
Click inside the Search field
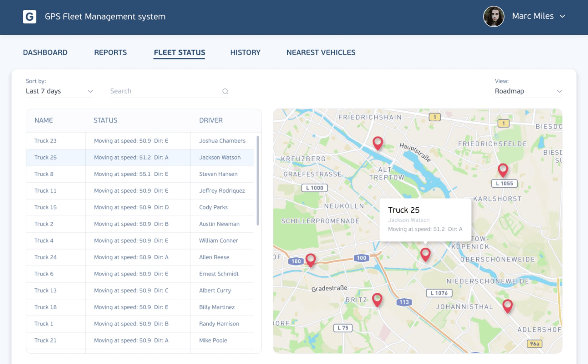pyautogui.click(x=161, y=91)
